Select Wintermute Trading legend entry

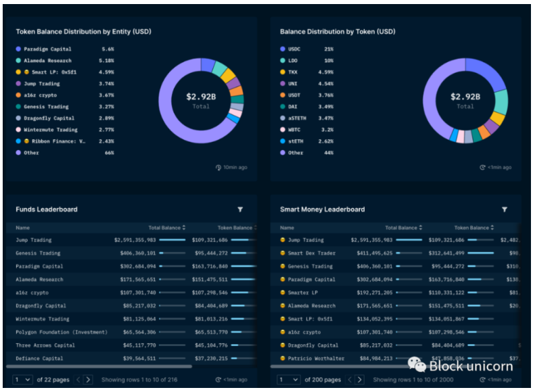pyautogui.click(x=65, y=130)
